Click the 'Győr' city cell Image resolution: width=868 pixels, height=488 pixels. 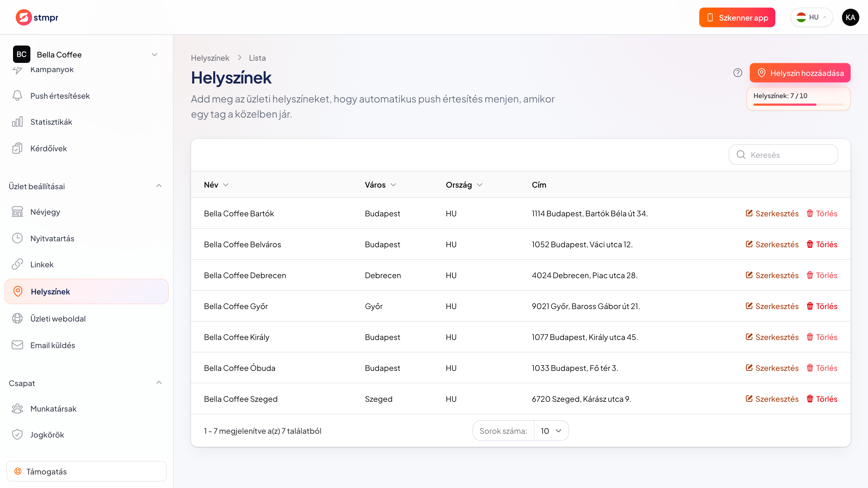374,306
